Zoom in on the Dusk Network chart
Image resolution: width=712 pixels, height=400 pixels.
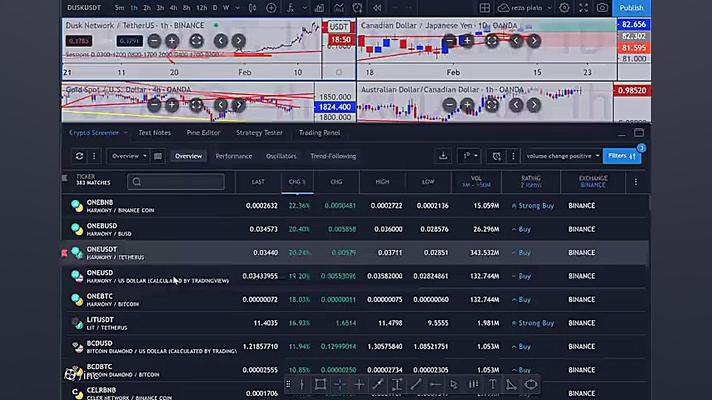[x=172, y=41]
